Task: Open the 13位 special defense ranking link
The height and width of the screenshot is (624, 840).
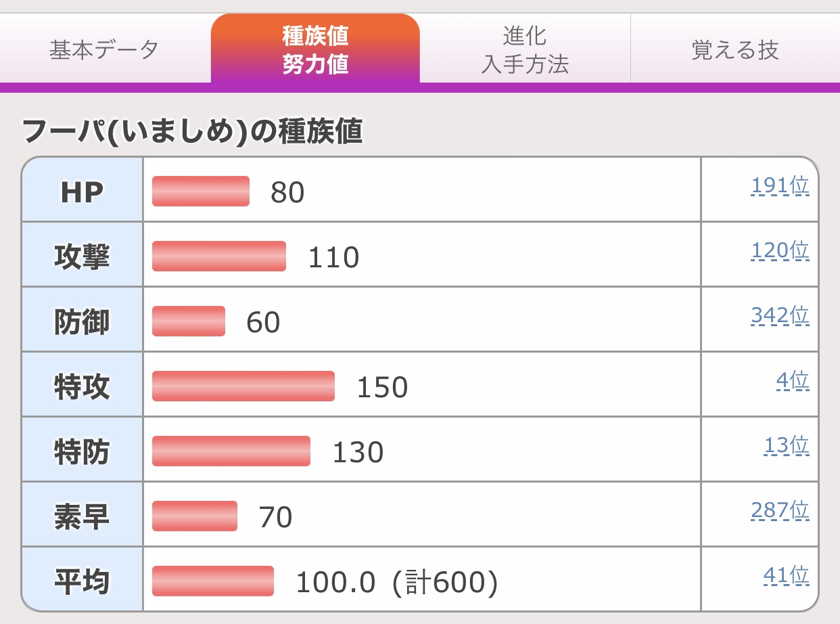Action: pos(786,446)
